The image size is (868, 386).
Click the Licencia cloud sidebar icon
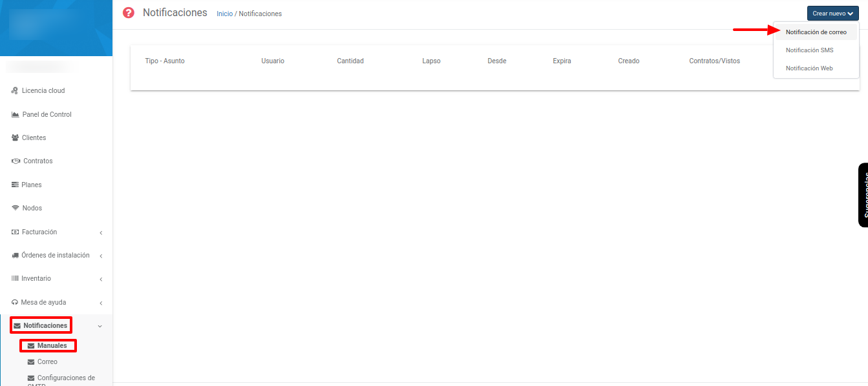[x=15, y=91]
